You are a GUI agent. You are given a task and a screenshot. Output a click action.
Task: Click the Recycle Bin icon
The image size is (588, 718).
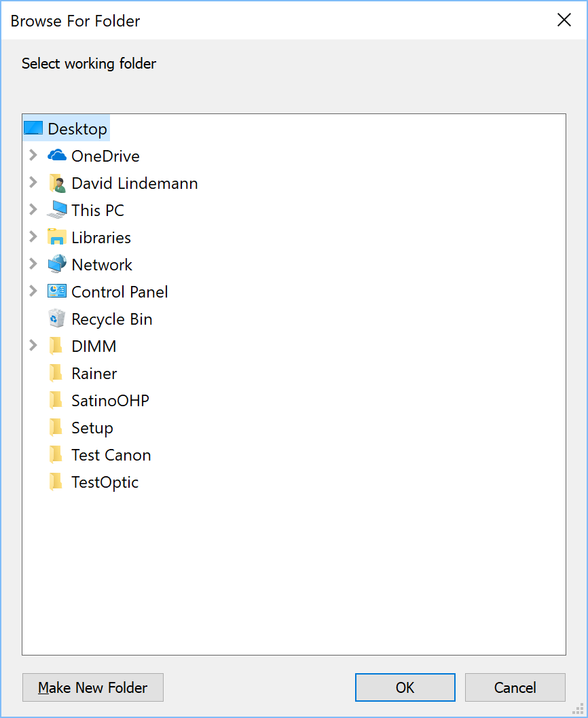(57, 319)
